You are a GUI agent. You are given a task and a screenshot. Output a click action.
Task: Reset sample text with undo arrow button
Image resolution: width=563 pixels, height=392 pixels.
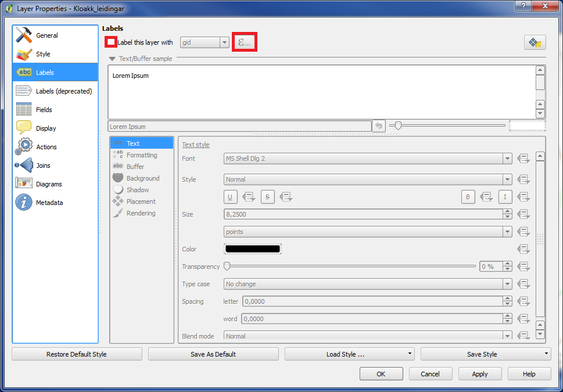click(x=379, y=126)
